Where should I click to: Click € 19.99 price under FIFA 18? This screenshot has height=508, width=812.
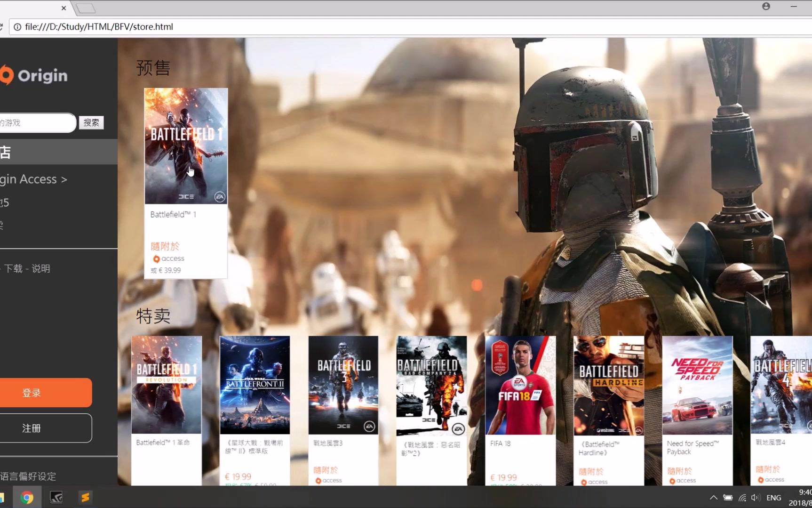pos(503,477)
